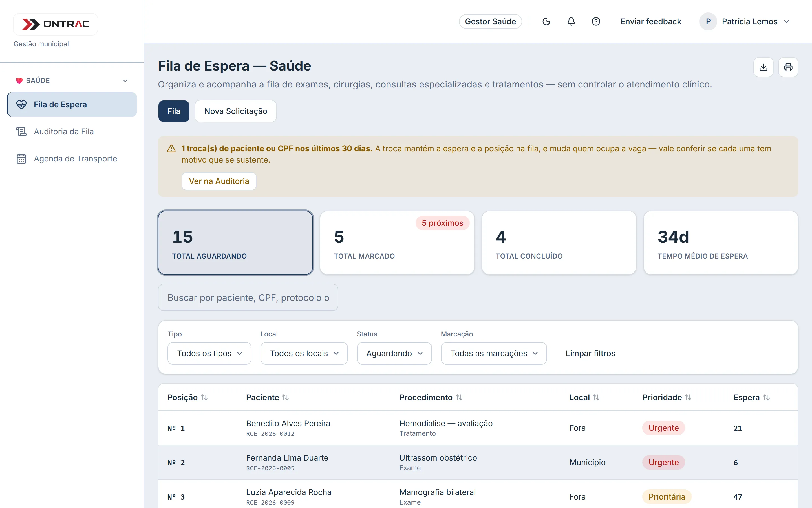Click protocol RCE-2026-0005

270,468
